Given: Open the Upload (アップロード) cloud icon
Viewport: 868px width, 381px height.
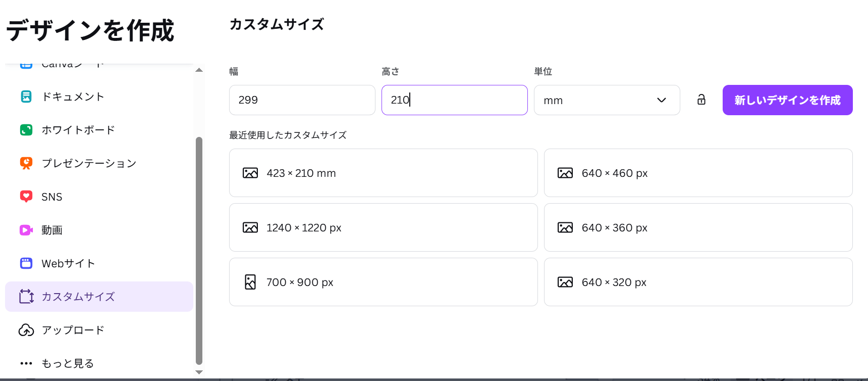Looking at the screenshot, I should point(26,330).
